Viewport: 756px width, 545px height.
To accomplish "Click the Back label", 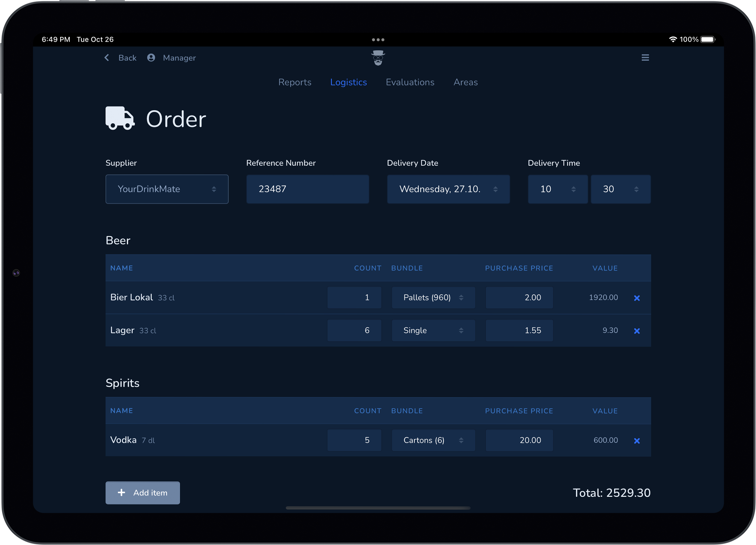I will pos(127,58).
